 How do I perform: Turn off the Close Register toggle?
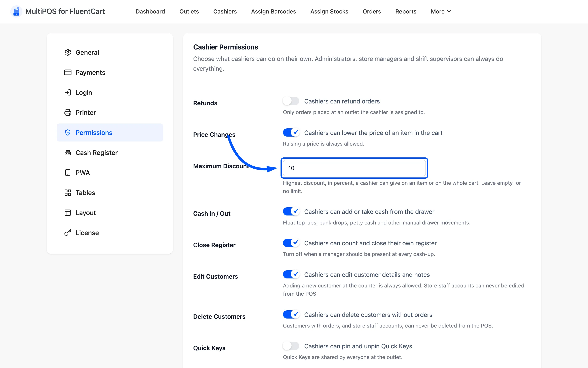(291, 243)
